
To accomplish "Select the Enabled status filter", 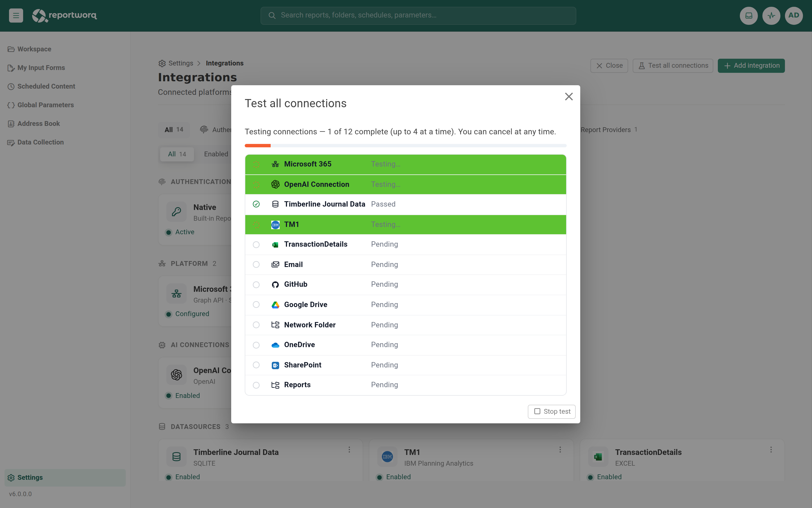I will 216,154.
